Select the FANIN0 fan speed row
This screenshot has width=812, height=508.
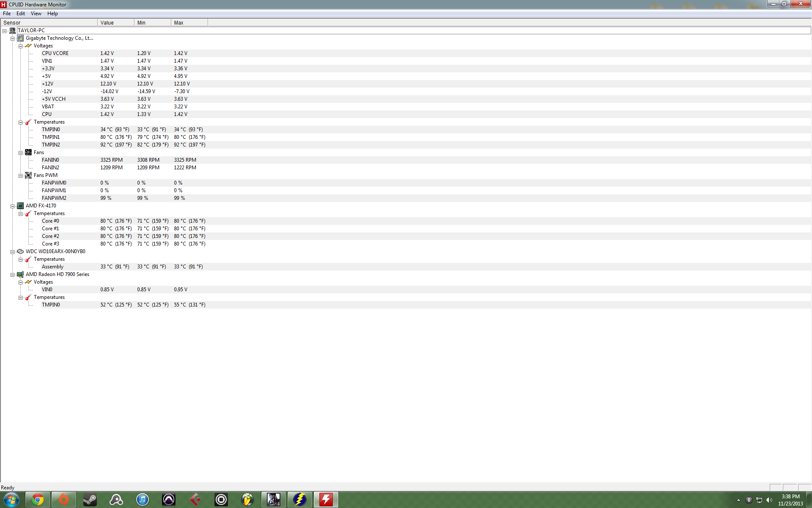coord(426,160)
